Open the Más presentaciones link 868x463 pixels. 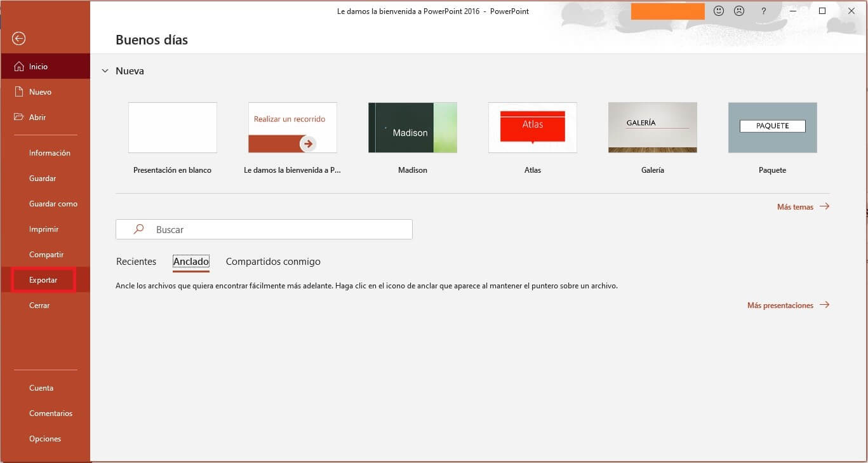[x=780, y=305]
